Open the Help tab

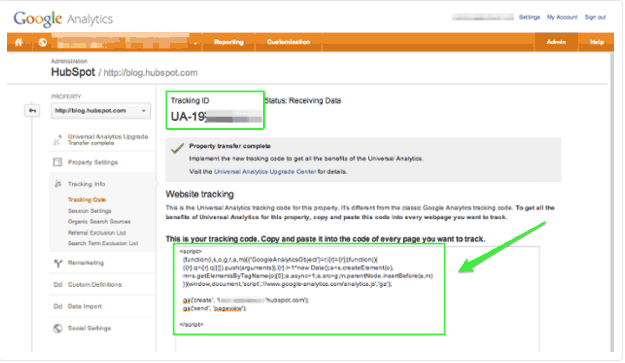(596, 42)
